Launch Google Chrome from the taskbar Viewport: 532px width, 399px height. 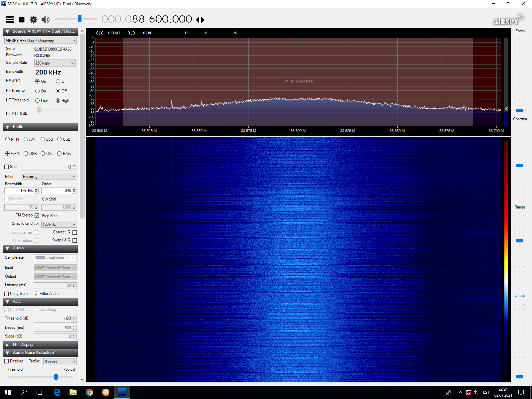(x=89, y=392)
